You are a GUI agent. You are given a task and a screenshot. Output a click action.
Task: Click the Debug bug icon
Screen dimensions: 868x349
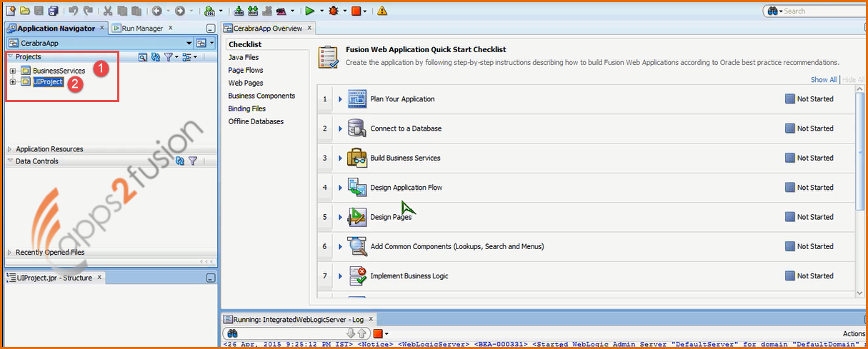pyautogui.click(x=334, y=11)
